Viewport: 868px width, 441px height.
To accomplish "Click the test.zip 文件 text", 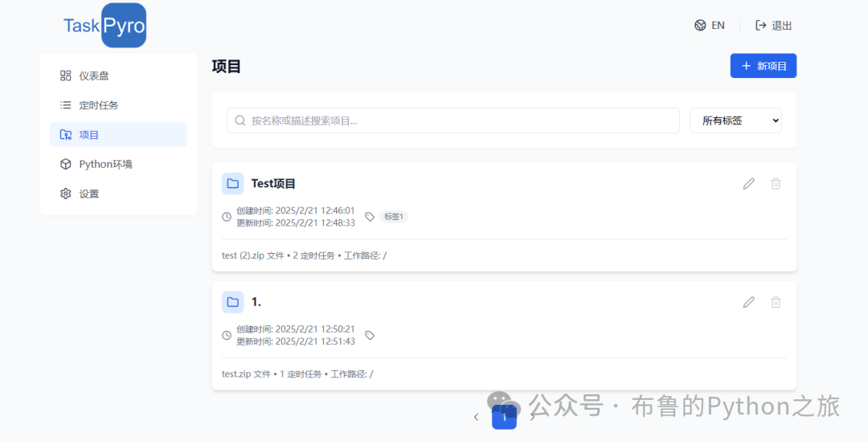I will click(x=247, y=374).
